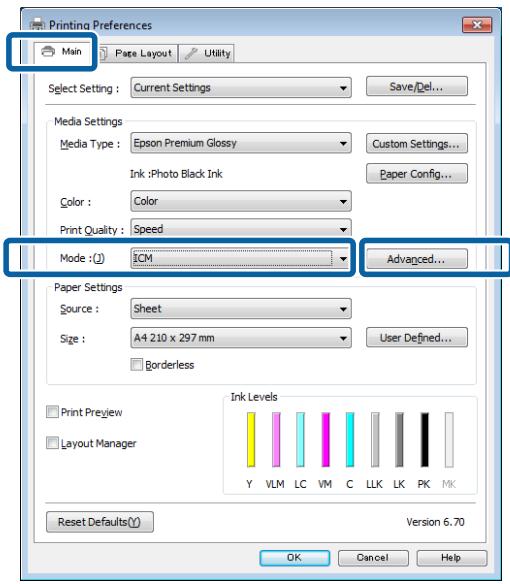Click the LC ink level bar
Image resolution: width=510 pixels, height=584 pixels.
point(300,439)
